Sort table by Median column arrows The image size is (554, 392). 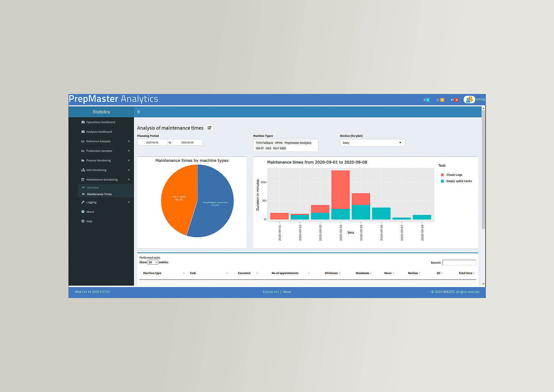pos(420,273)
